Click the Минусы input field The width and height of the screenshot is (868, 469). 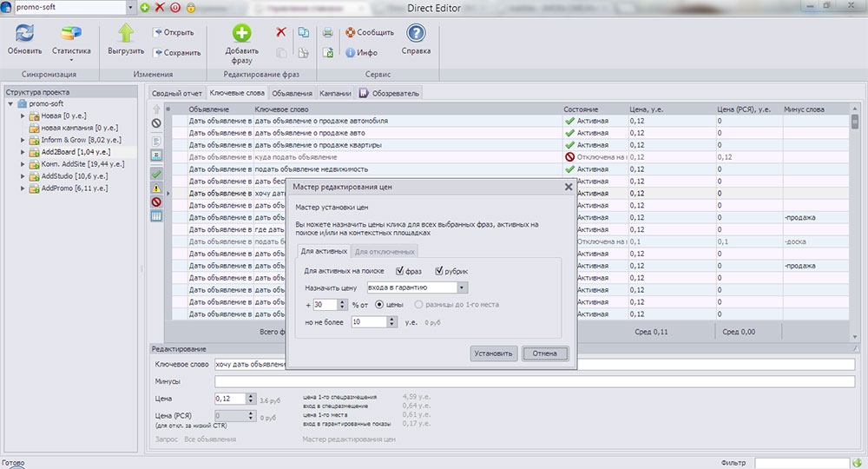tap(535, 381)
